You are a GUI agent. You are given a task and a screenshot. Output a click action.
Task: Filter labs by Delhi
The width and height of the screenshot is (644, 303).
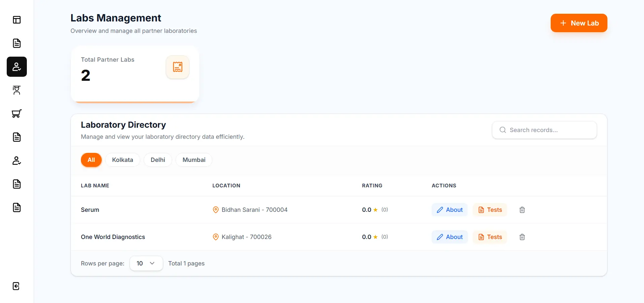coord(158,160)
